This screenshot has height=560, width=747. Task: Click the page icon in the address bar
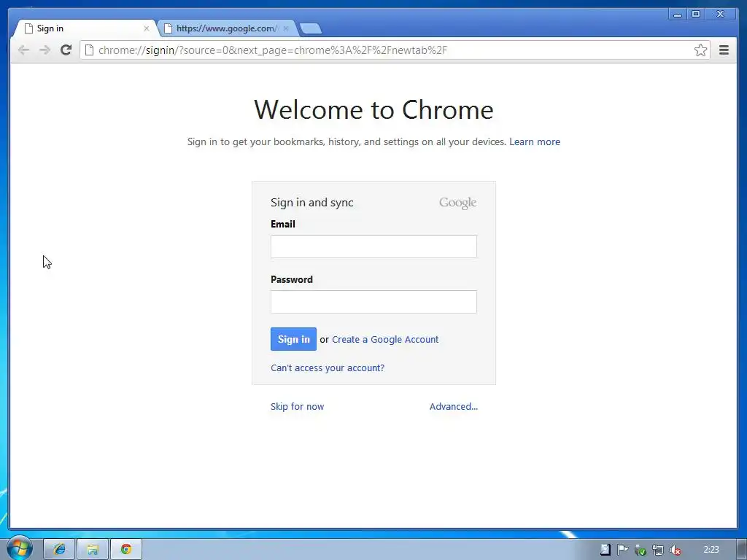click(x=89, y=50)
